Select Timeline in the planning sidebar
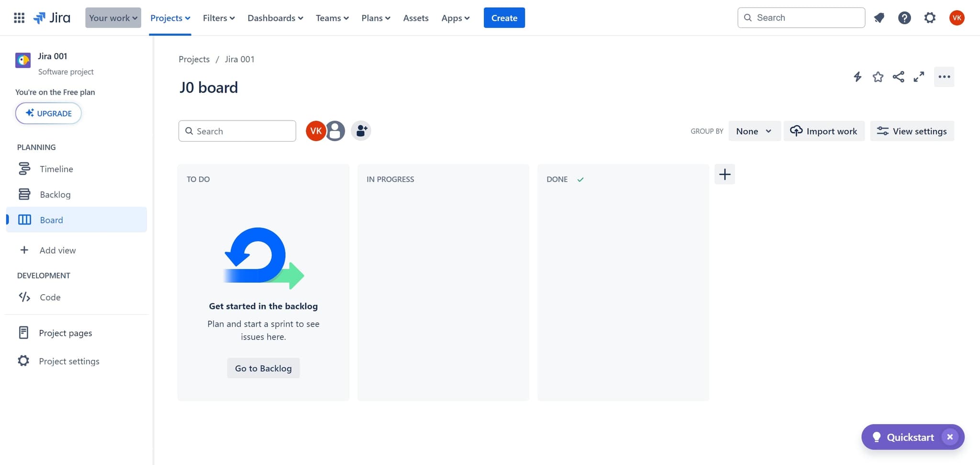Screen dimensions: 980x465 tap(56, 169)
